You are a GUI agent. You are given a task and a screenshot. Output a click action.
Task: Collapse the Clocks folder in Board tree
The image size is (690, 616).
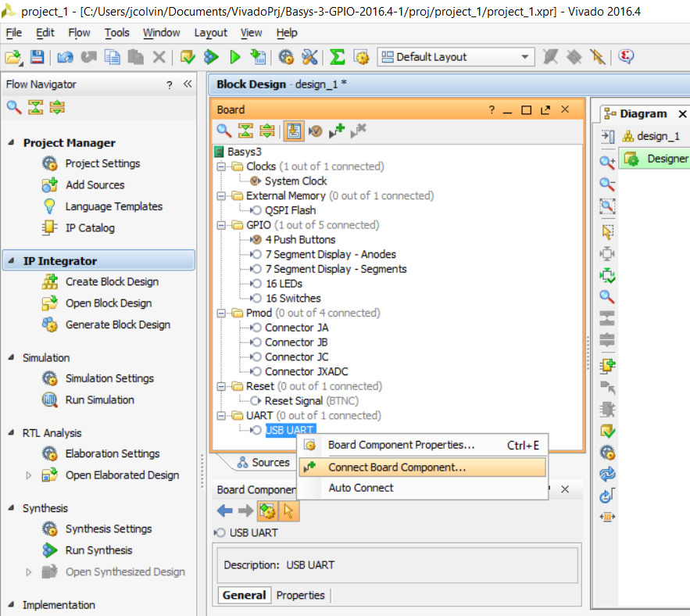[x=221, y=167]
